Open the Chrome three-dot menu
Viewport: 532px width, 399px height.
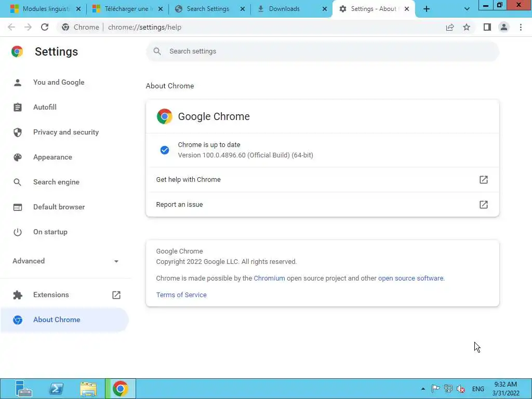pyautogui.click(x=521, y=27)
